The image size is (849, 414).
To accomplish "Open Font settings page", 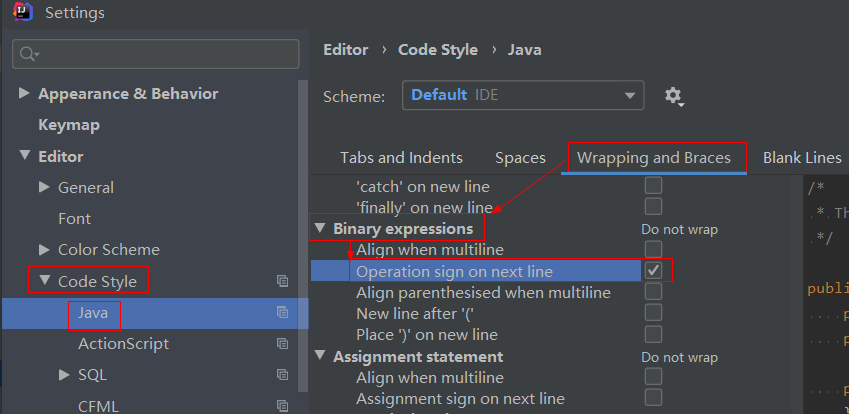I will 75,219.
